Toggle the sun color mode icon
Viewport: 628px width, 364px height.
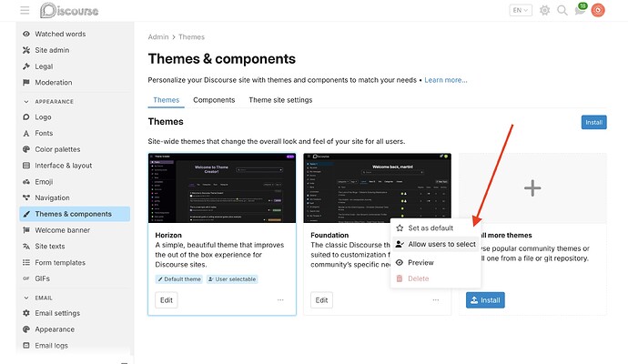544,10
